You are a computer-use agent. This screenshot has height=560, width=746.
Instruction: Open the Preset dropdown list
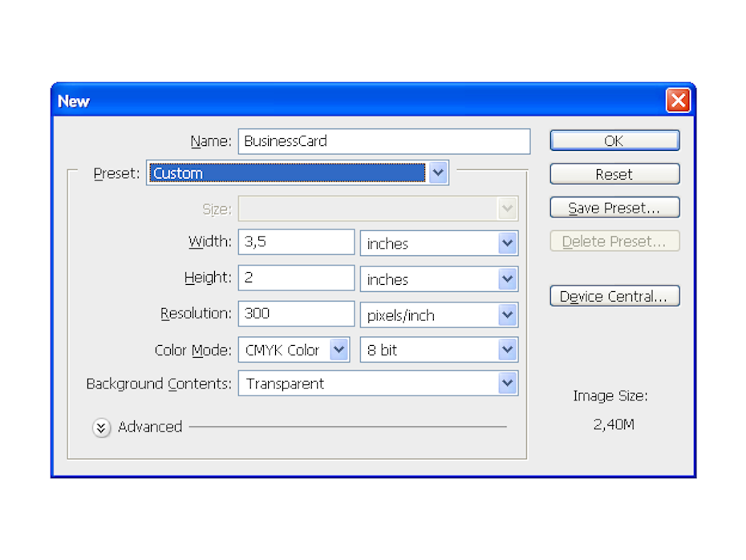(438, 172)
